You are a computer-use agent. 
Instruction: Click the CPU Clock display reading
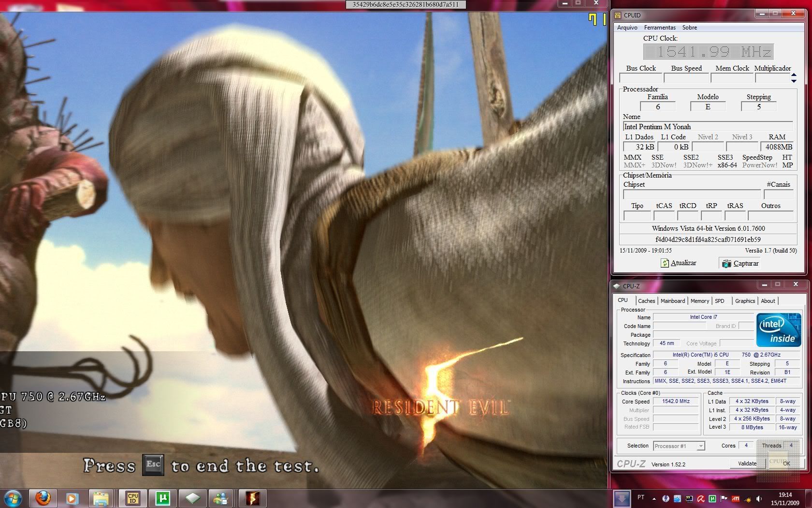click(x=708, y=52)
